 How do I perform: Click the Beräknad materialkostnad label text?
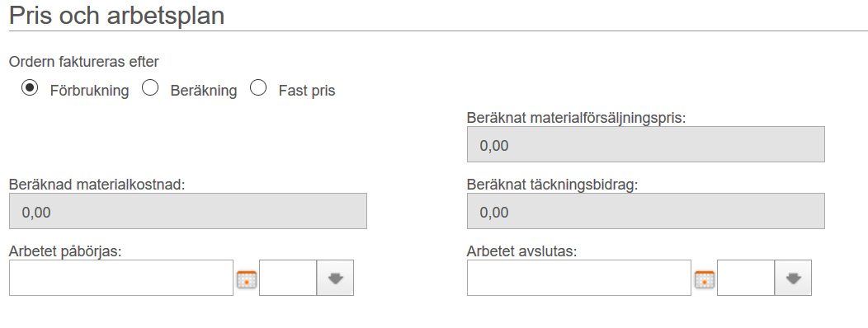(97, 185)
